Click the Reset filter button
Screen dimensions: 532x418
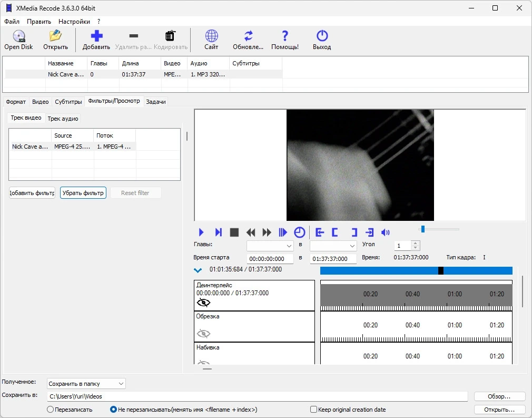tap(135, 193)
